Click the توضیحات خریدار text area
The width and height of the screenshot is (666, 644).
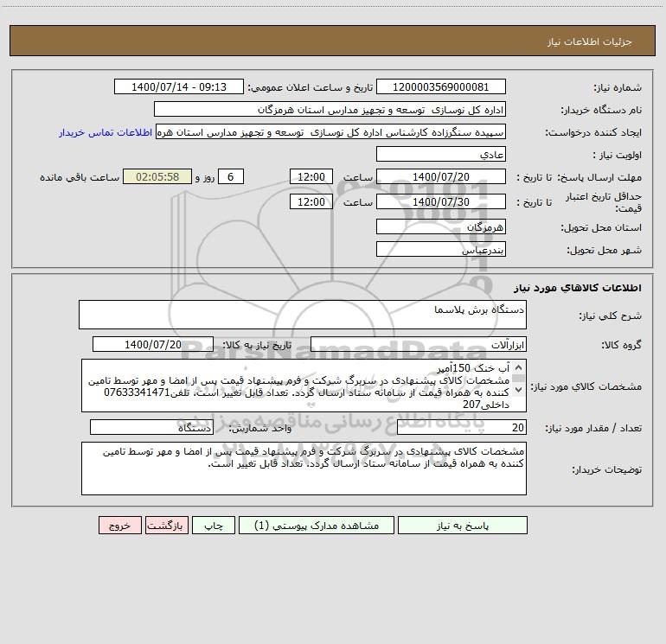[304, 469]
